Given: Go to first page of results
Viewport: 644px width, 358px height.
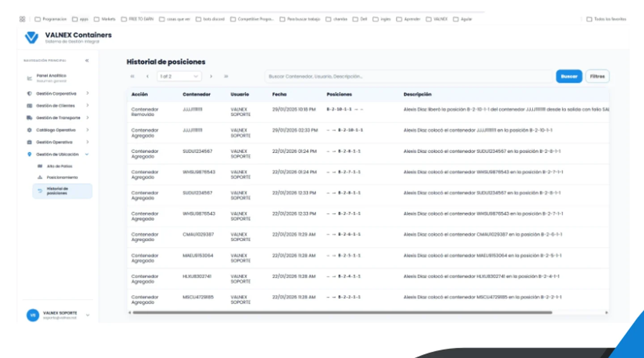Looking at the screenshot, I should click(x=132, y=77).
